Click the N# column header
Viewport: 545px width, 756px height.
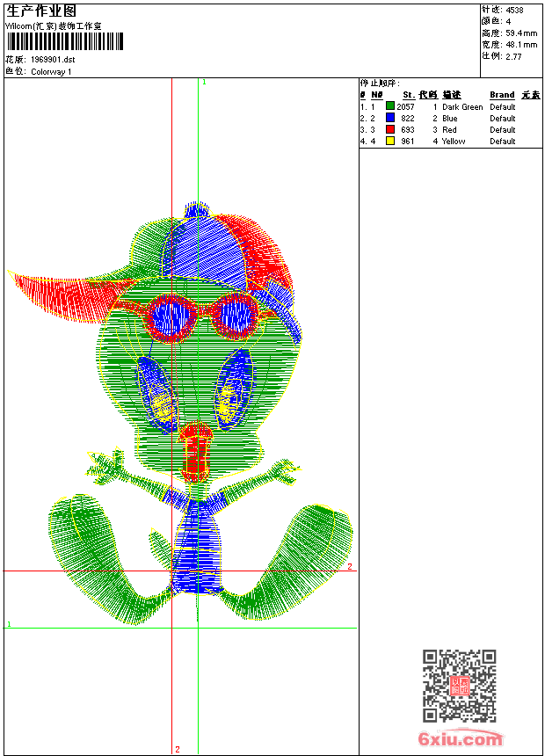pyautogui.click(x=377, y=95)
